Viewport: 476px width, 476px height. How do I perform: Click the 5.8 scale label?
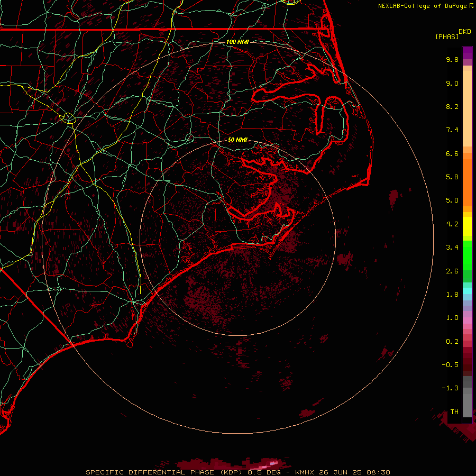pyautogui.click(x=452, y=177)
